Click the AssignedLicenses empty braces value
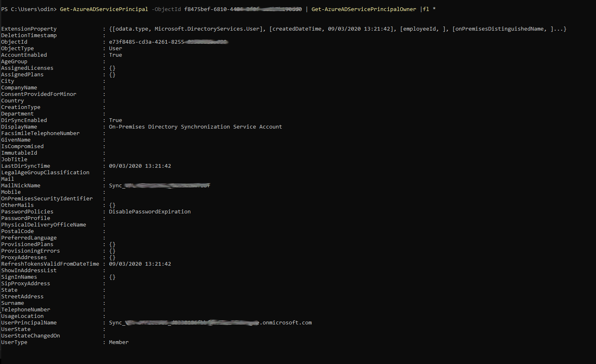 [112, 68]
